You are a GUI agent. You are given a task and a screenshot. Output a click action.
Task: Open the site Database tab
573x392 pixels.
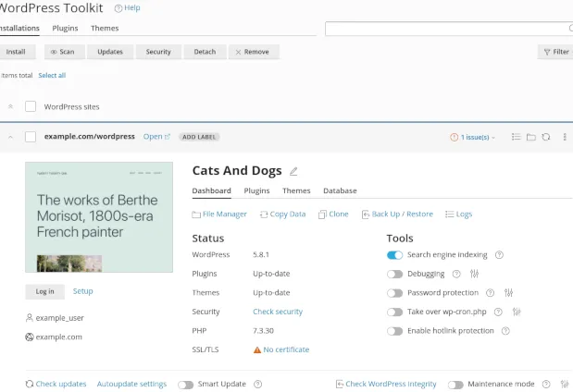340,190
